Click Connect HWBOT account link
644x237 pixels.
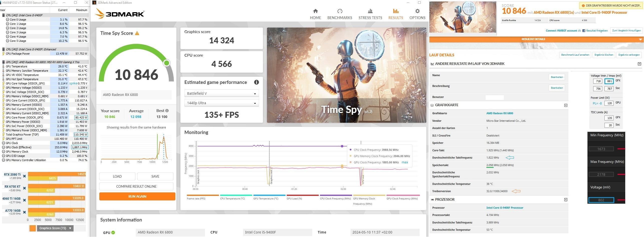(561, 31)
